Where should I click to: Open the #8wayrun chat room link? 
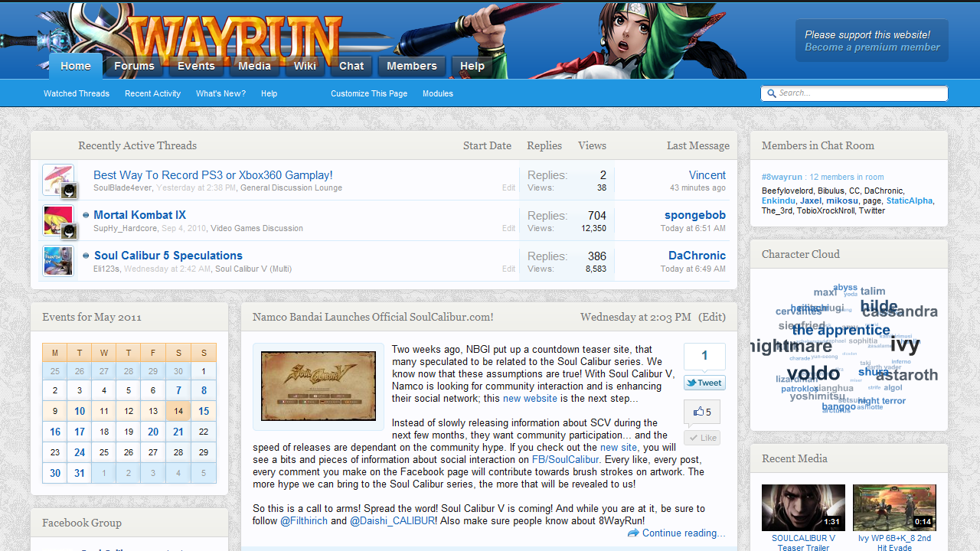pyautogui.click(x=782, y=177)
